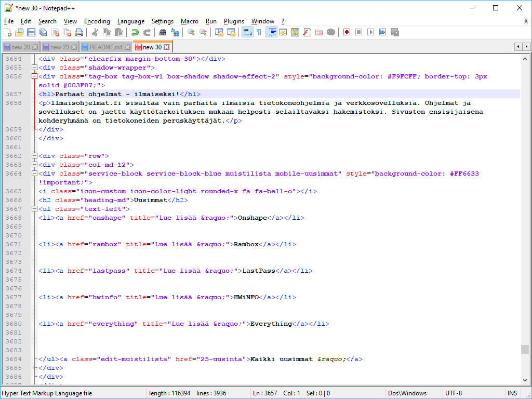Image resolution: width=532 pixels, height=399 pixels.
Task: Collapse the ul fold at line 3667
Action: 34,209
